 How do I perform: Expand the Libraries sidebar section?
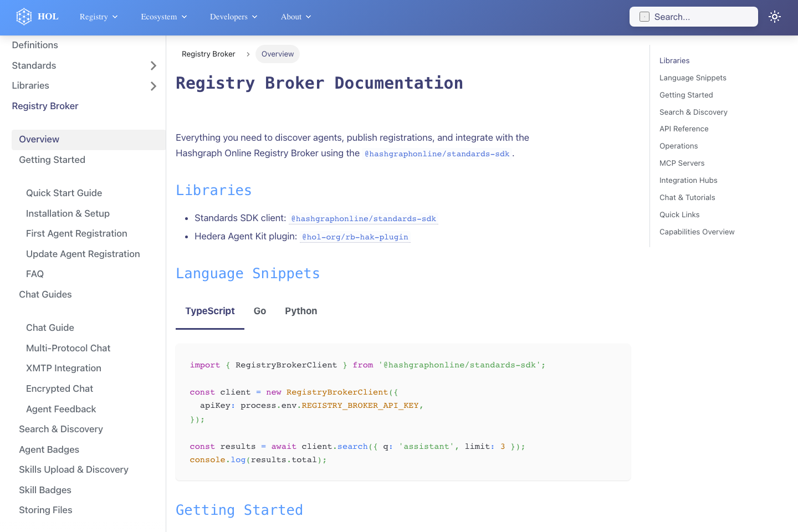(x=153, y=86)
